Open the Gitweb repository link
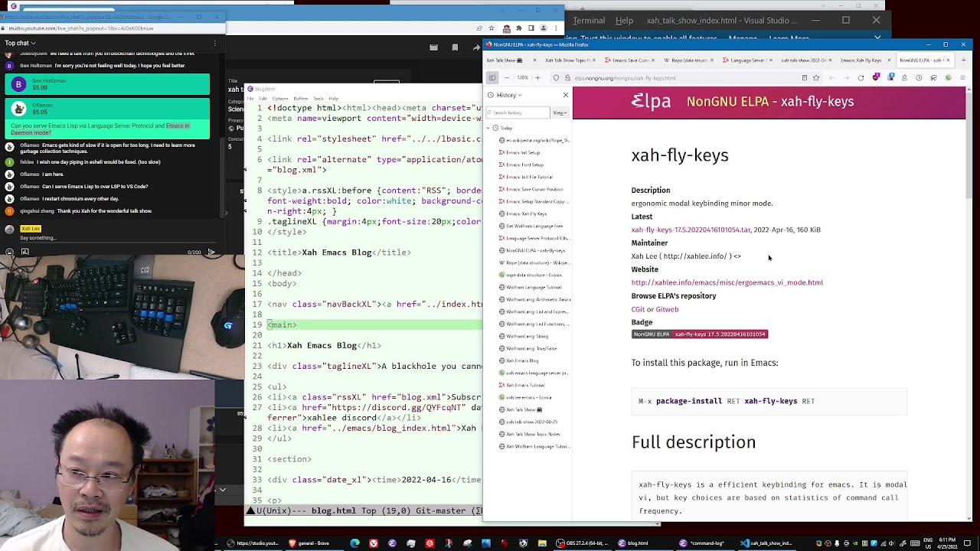The height and width of the screenshot is (551, 980). click(x=667, y=309)
